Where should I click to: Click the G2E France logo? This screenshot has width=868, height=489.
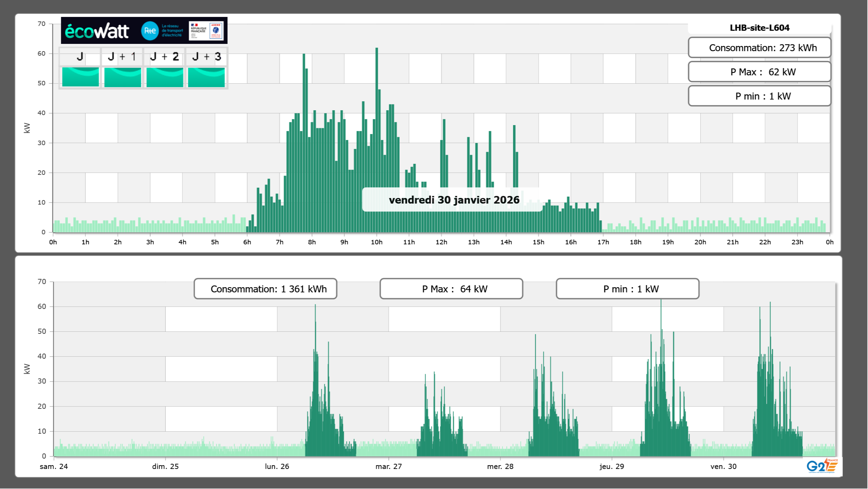pyautogui.click(x=822, y=466)
